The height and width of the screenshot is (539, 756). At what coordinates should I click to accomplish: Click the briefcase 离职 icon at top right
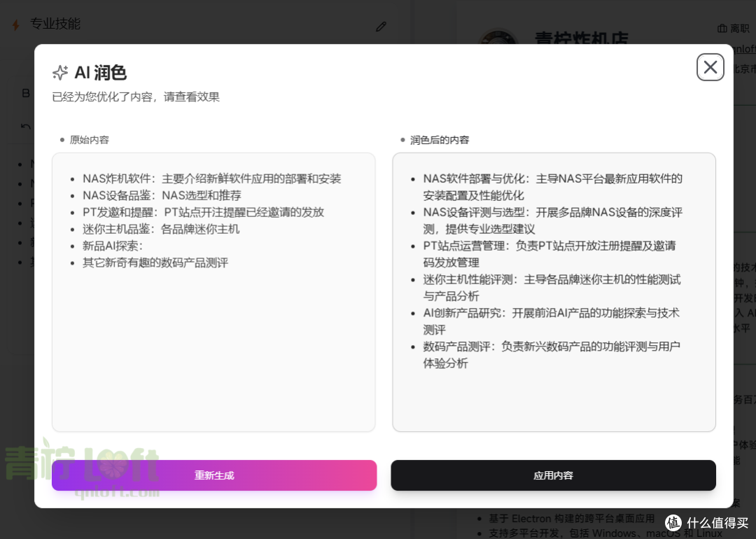[722, 29]
